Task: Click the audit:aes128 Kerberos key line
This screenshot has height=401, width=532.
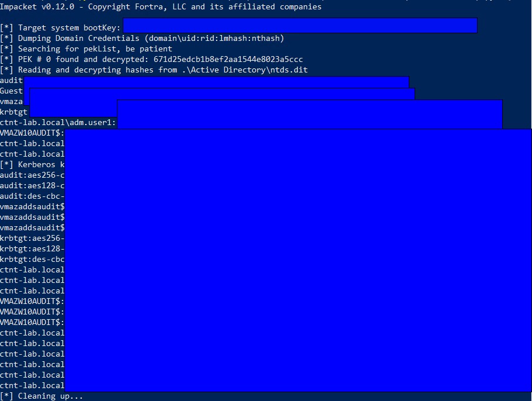Action: coord(32,186)
